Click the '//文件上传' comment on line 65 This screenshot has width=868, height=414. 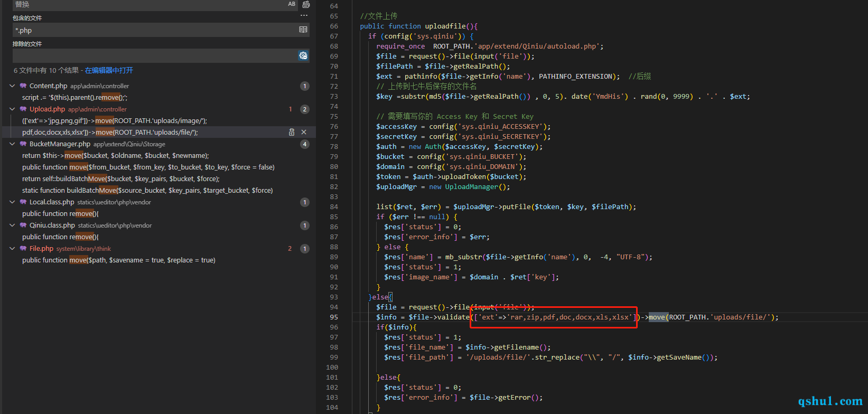tap(379, 16)
